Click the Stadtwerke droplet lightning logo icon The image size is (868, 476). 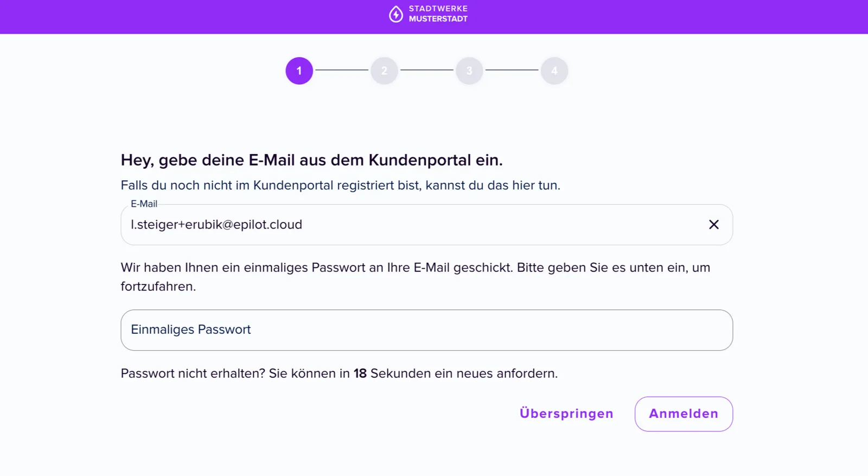click(x=396, y=14)
